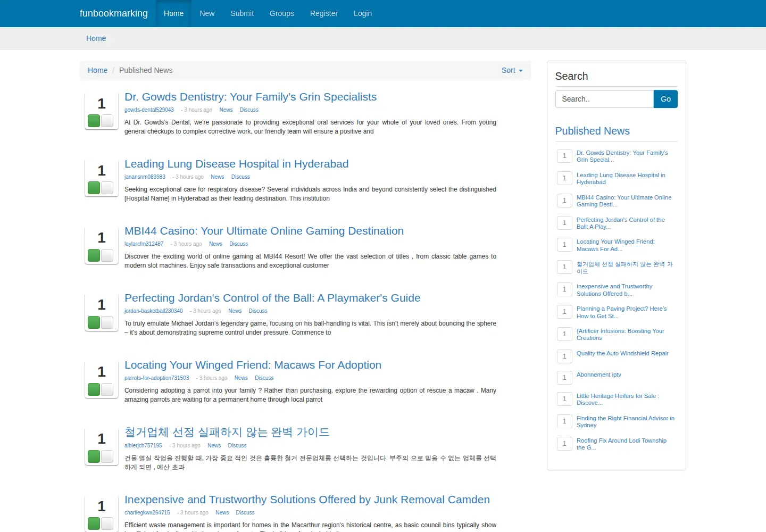766x532 pixels.
Task: Open MBI44 Casino: Your Ultimate Online Gaming Destination
Action: tap(264, 231)
